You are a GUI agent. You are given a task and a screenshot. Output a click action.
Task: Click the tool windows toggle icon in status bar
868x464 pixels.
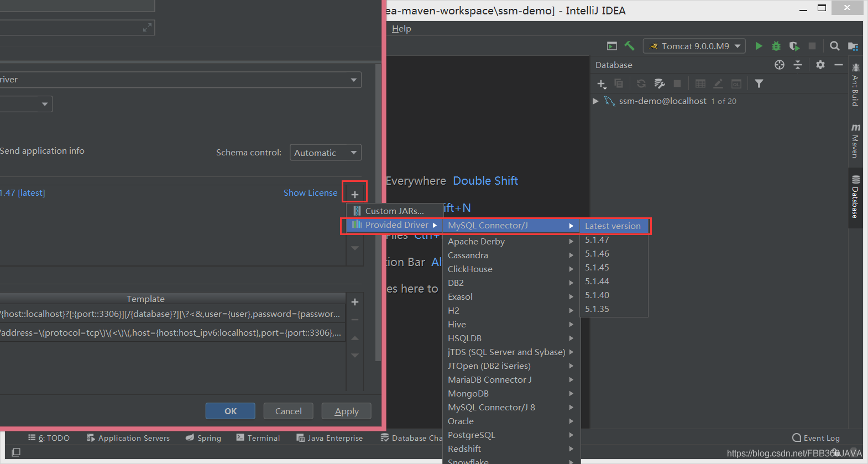click(x=16, y=452)
